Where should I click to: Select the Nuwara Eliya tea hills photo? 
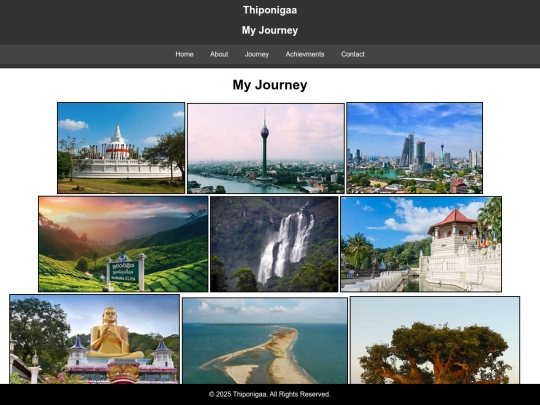coord(123,244)
